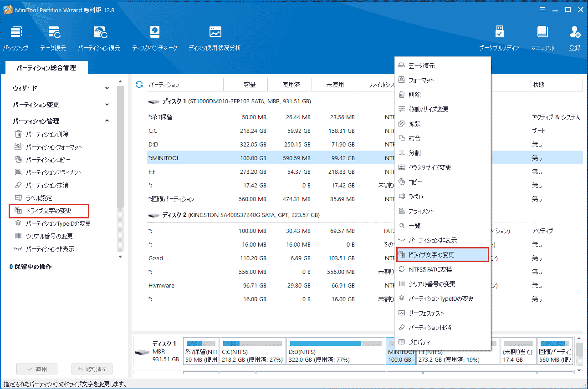588x389 pixels.
Task: Select パーティションTypeIDの変更 in the sidebar
Action: pos(53,223)
